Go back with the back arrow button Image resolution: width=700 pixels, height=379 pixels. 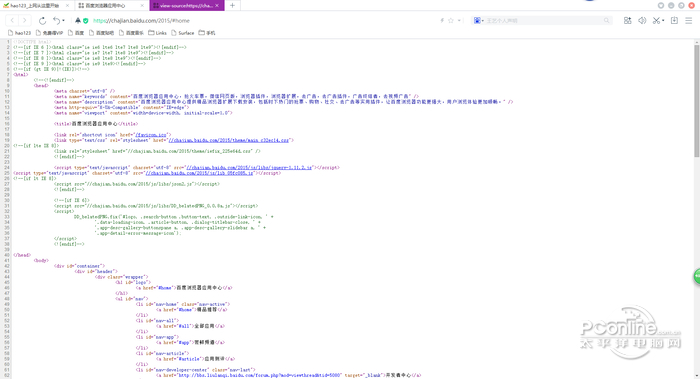coord(12,21)
